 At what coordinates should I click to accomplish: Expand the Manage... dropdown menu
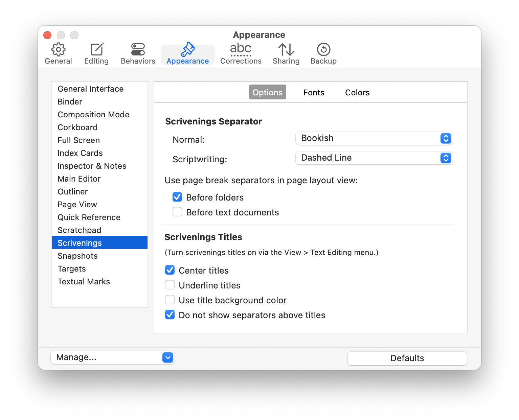[x=112, y=357]
